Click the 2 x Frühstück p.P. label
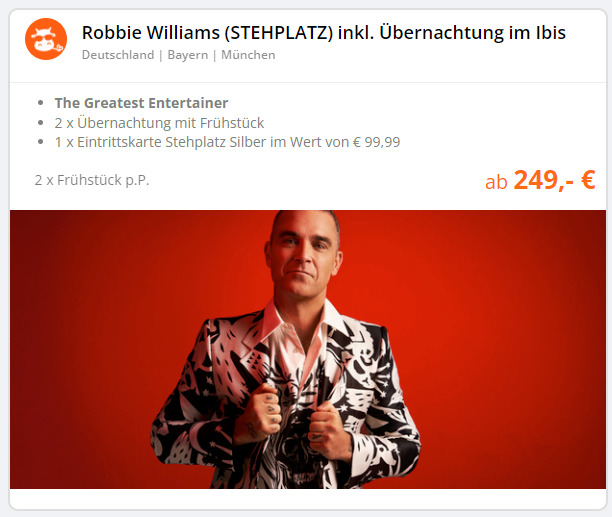 coord(92,180)
